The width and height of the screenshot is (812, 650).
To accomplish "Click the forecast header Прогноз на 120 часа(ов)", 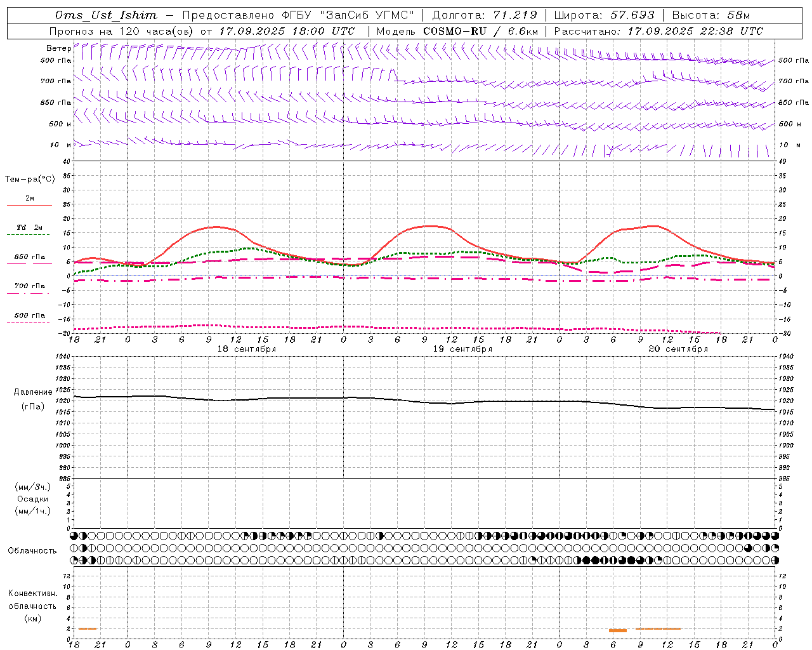I will click(122, 31).
